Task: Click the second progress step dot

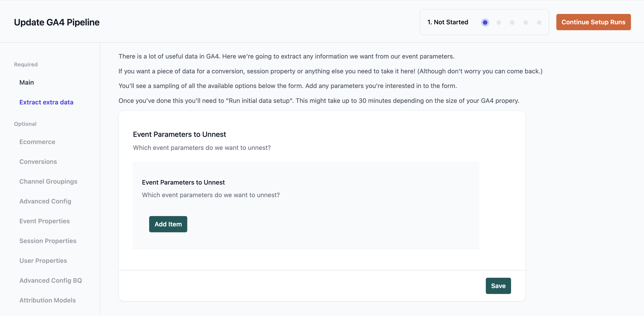Action: pyautogui.click(x=498, y=23)
